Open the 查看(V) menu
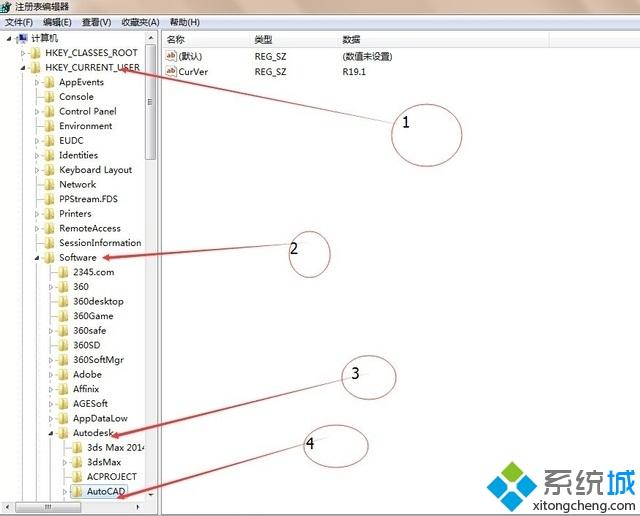The image size is (640, 516). click(96, 22)
